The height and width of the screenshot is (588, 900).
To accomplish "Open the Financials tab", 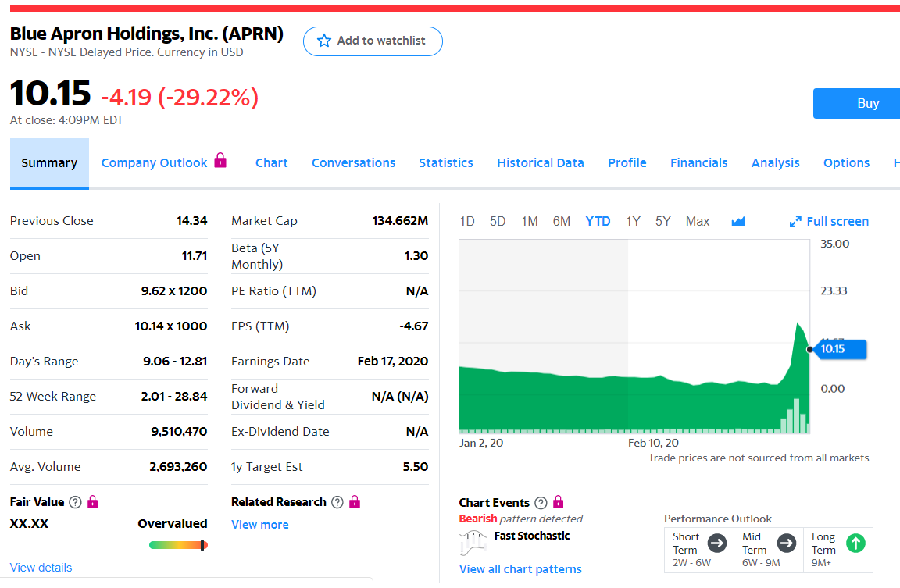I will pos(699,163).
